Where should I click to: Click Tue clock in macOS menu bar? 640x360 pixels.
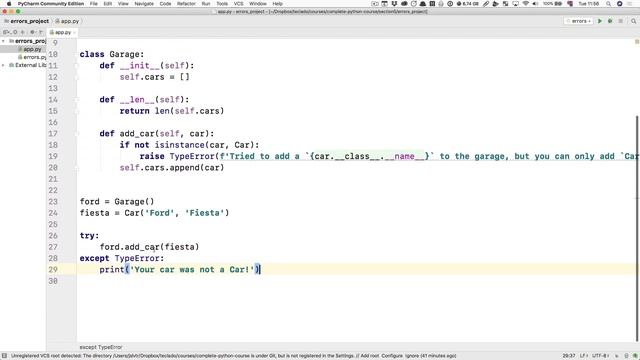pos(588,3)
